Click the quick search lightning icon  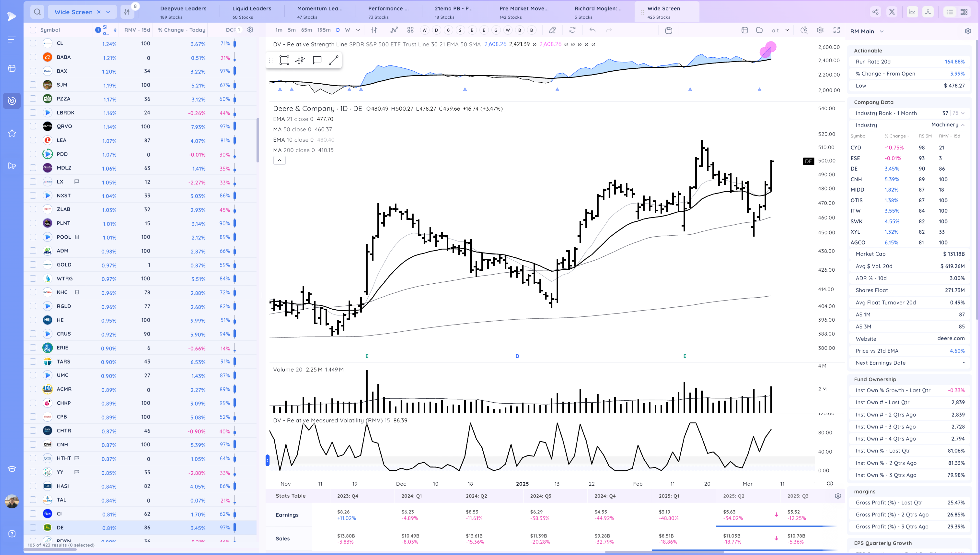point(804,30)
